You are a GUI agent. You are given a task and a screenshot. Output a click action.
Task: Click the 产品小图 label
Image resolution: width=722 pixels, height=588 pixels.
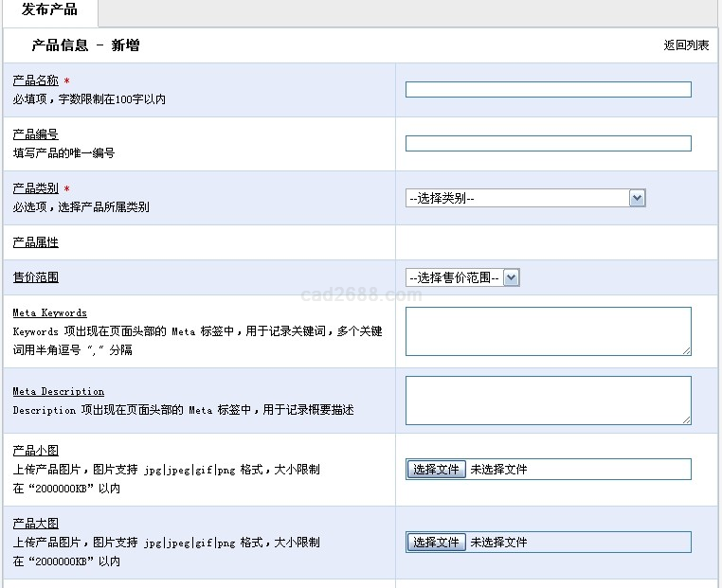click(36, 451)
